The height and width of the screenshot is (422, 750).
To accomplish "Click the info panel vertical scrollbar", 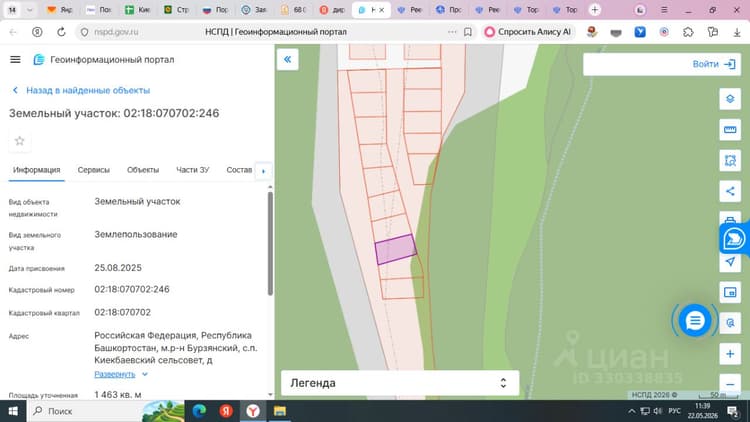I will [x=270, y=243].
